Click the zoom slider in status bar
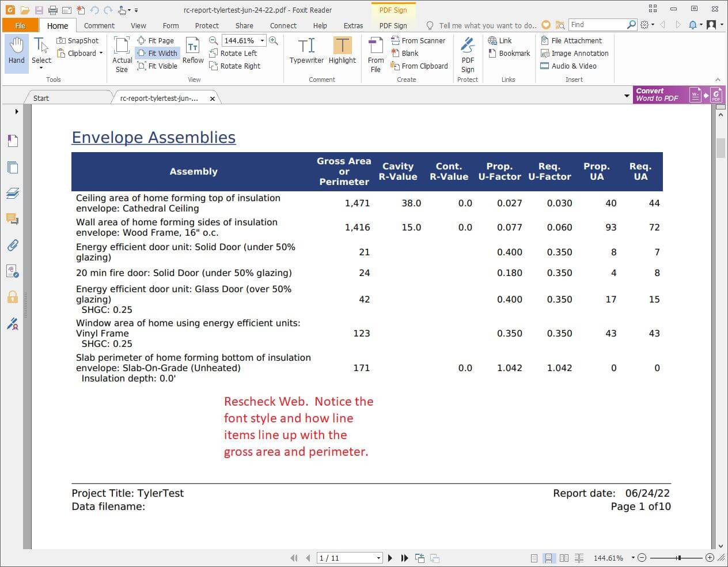Image resolution: width=728 pixels, height=567 pixels. pyautogui.click(x=678, y=558)
